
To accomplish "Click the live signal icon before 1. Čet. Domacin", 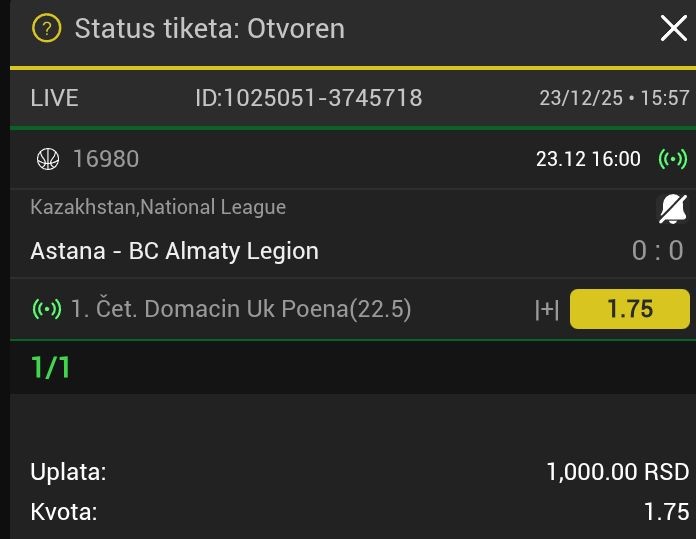I will click(47, 309).
